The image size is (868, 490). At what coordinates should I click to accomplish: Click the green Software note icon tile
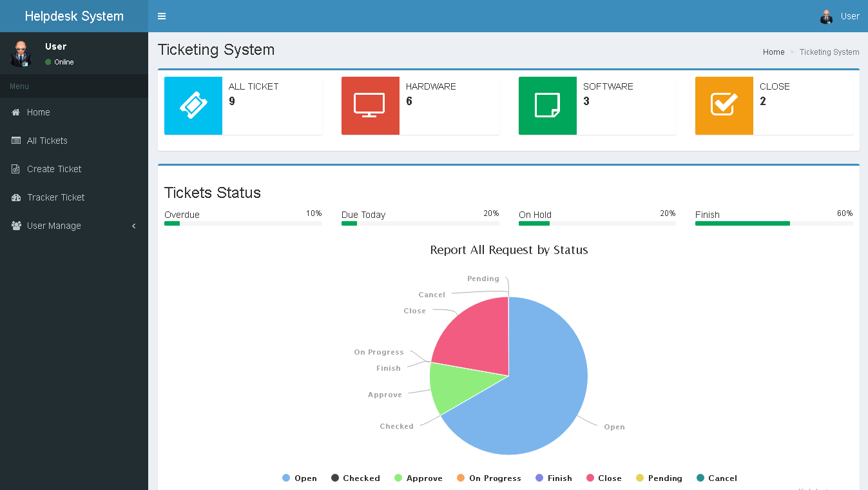pos(547,106)
